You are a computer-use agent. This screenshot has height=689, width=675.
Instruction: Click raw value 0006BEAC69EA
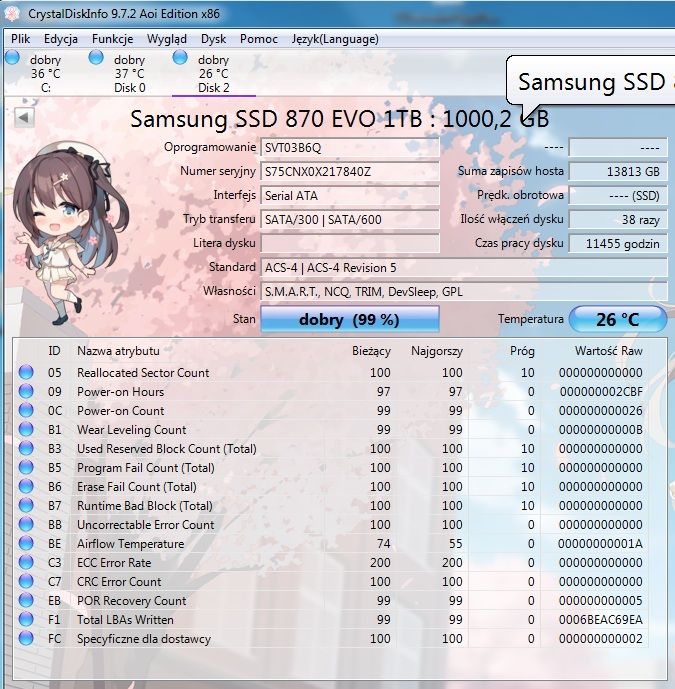click(601, 620)
